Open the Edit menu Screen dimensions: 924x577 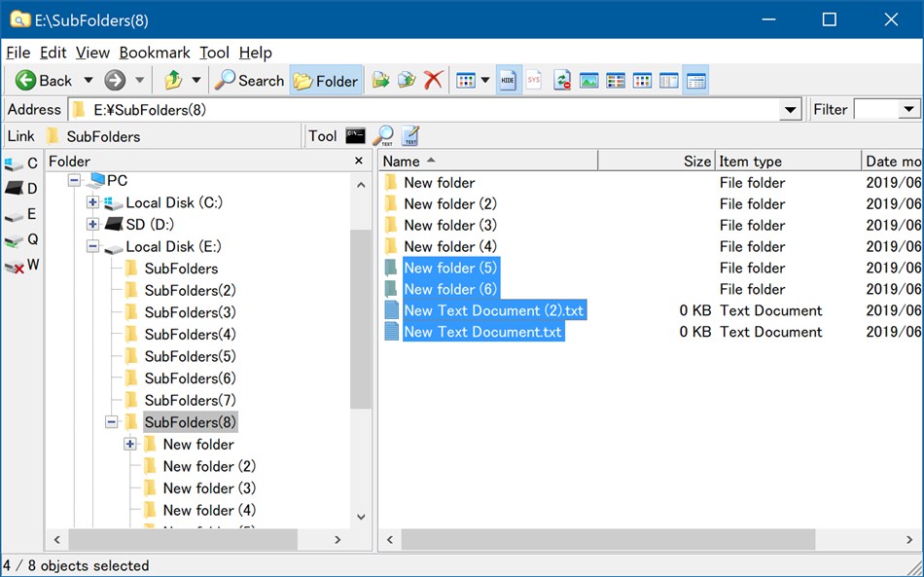[x=53, y=53]
